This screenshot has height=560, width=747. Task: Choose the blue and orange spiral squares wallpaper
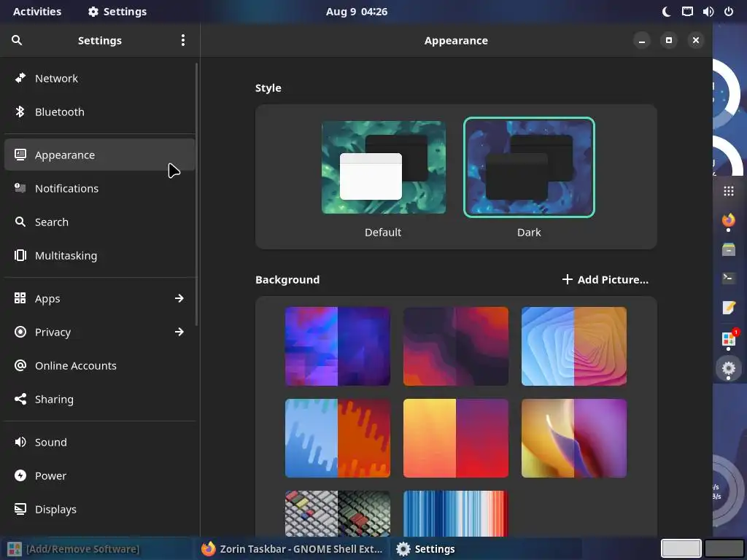pos(573,346)
